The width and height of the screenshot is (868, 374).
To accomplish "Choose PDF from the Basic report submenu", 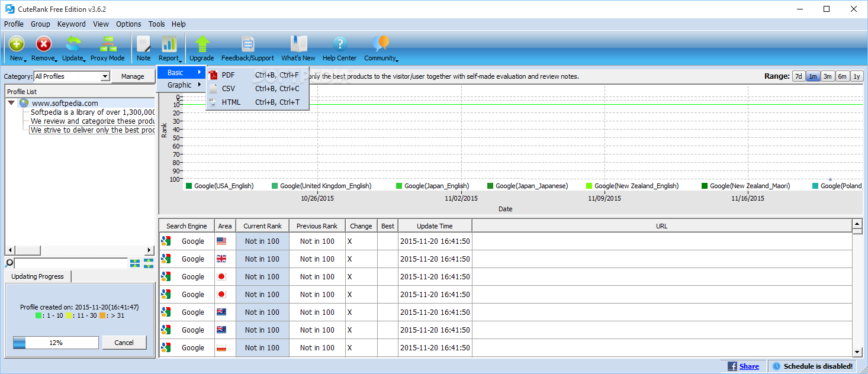I will 258,75.
